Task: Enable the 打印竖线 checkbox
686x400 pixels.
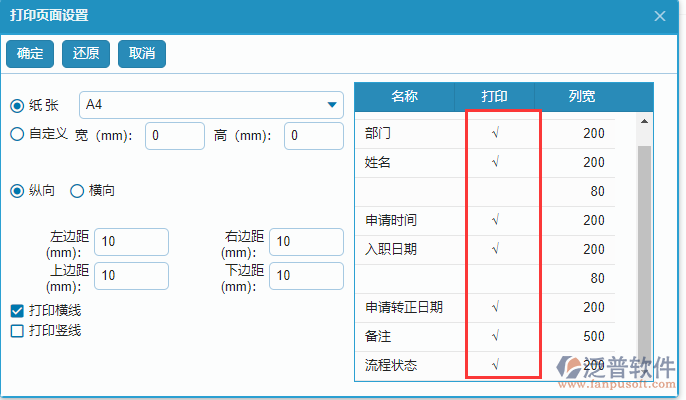Action: pos(17,331)
